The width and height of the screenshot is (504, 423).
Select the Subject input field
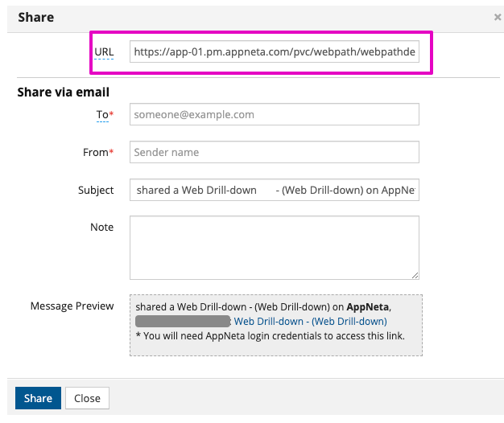[x=275, y=190]
